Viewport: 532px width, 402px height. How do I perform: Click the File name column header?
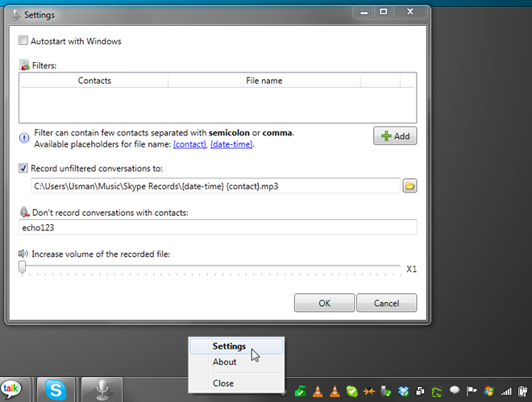pos(264,81)
